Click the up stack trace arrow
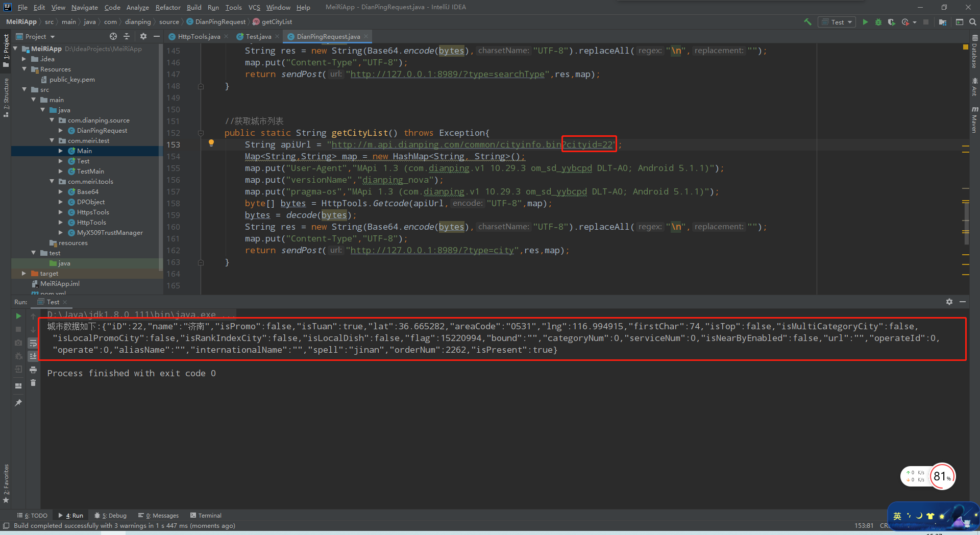Screen dimensions: 980x535 (x=33, y=316)
